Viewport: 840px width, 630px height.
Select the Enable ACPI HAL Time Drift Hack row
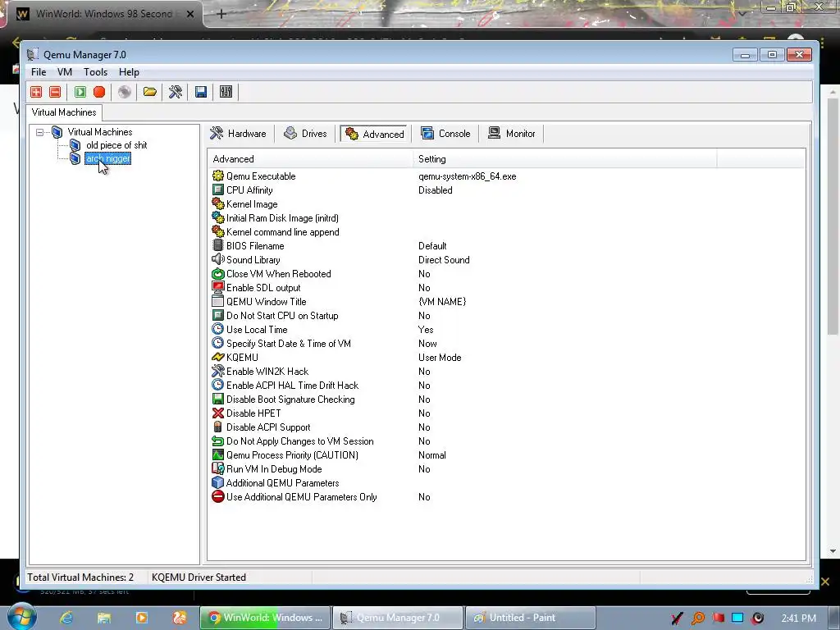506,386
